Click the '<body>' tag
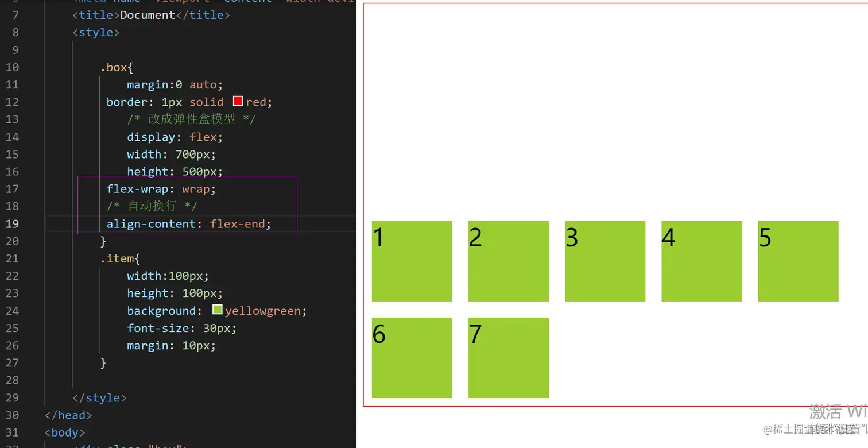This screenshot has height=448, width=868. coord(65,432)
